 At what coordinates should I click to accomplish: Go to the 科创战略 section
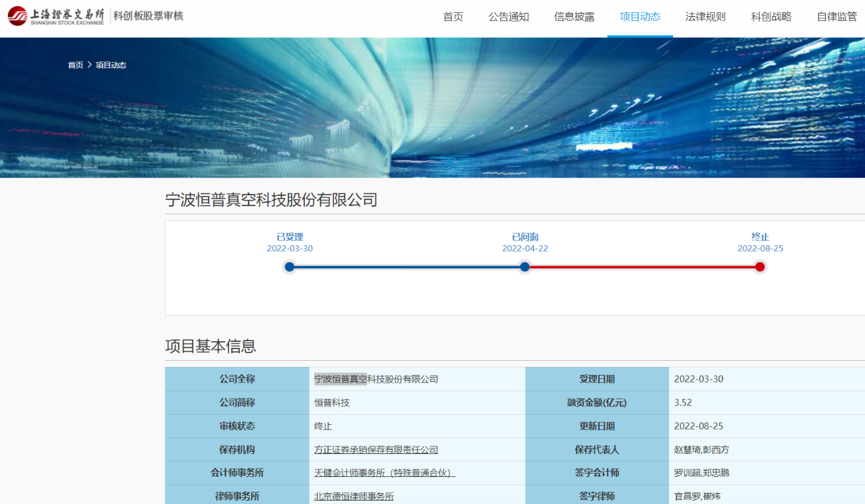(770, 17)
